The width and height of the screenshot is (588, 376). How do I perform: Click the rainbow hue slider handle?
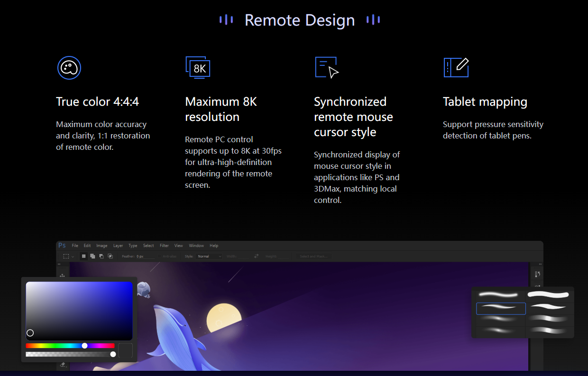point(84,346)
